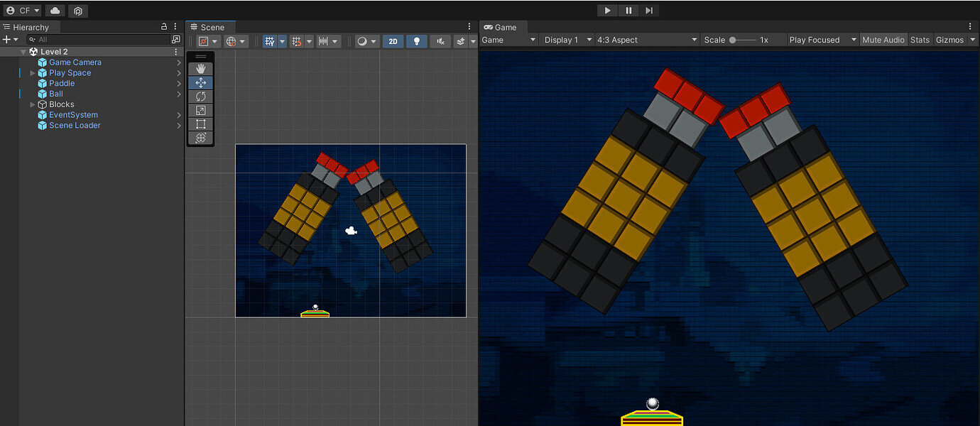Toggle scene audio with the speaker mute icon

pyautogui.click(x=440, y=41)
